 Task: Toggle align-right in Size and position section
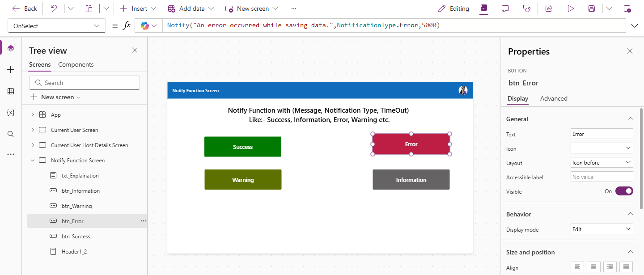click(610, 267)
